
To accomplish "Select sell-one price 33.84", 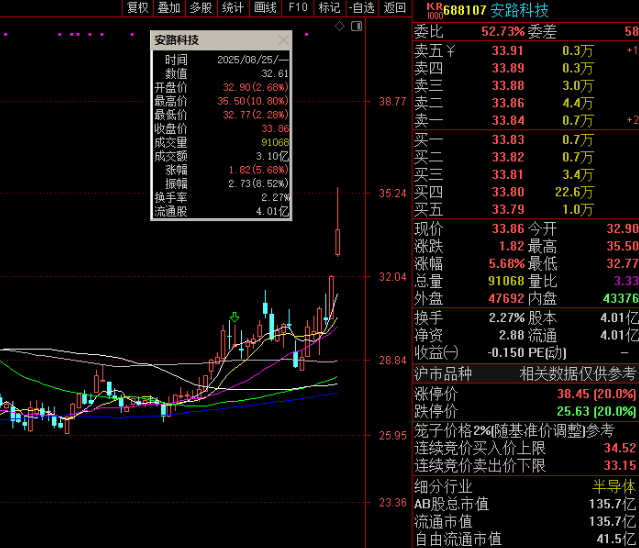I will point(507,121).
